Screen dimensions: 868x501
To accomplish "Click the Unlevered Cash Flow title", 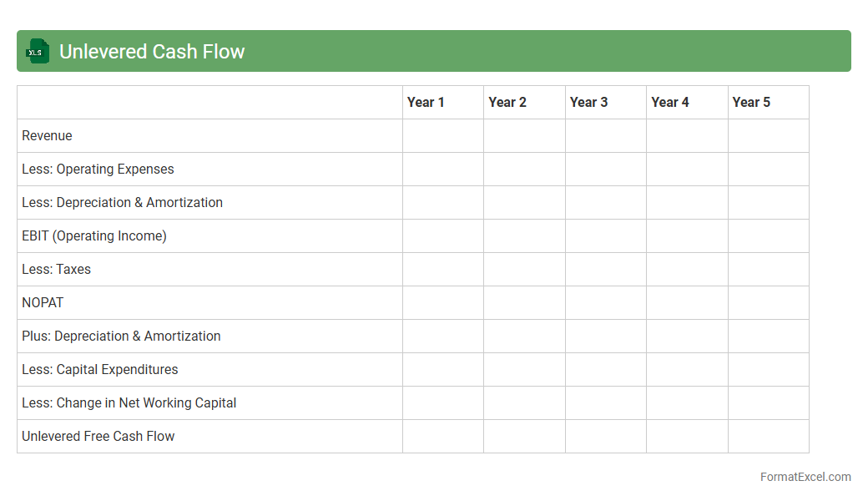I will [x=152, y=52].
